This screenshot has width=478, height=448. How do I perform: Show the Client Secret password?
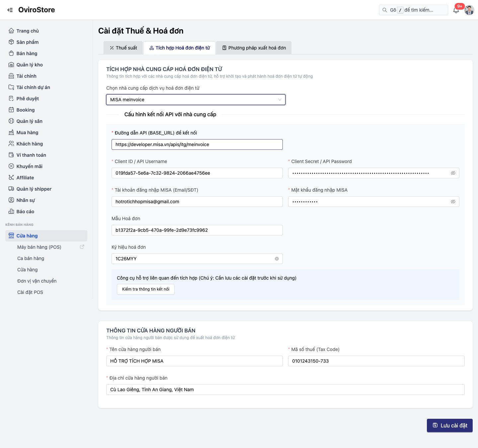(453, 173)
